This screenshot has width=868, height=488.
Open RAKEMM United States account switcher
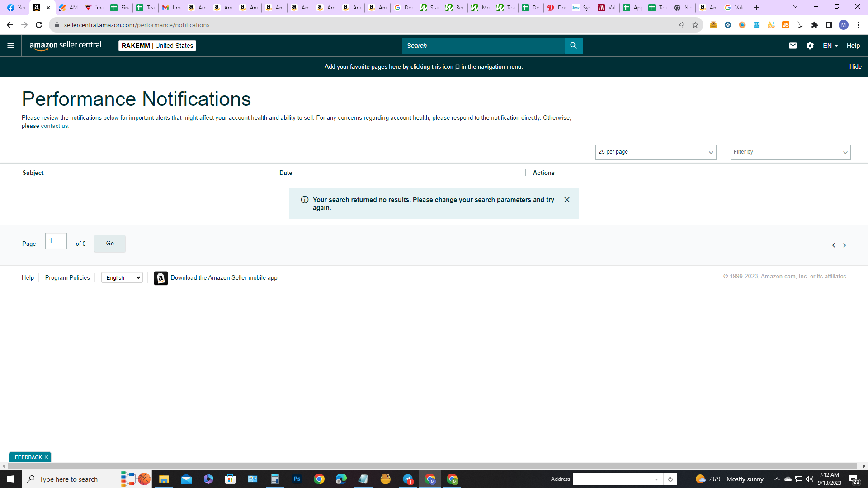click(x=157, y=46)
